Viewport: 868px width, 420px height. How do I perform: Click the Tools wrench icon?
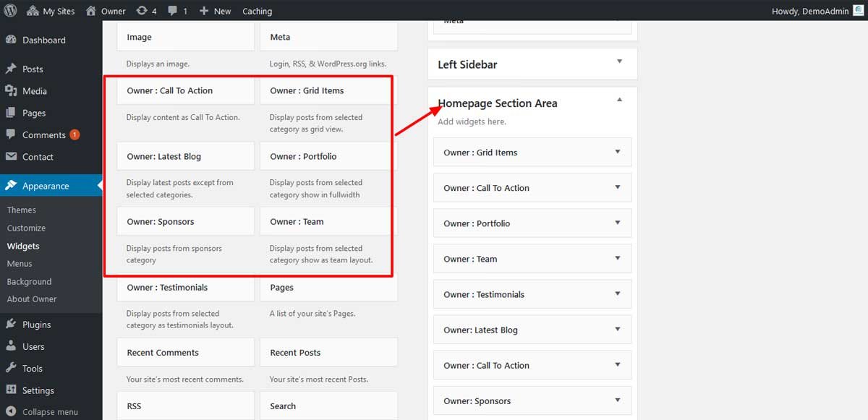point(11,368)
